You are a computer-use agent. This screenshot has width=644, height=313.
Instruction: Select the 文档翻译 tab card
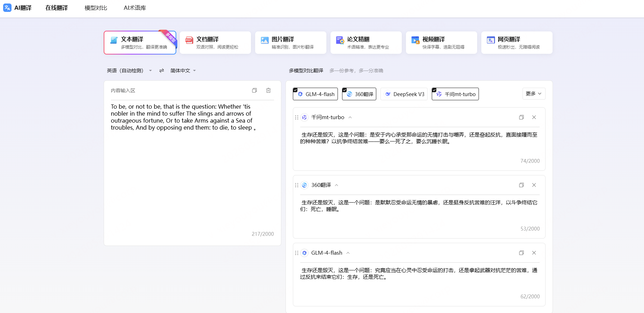tap(215, 43)
